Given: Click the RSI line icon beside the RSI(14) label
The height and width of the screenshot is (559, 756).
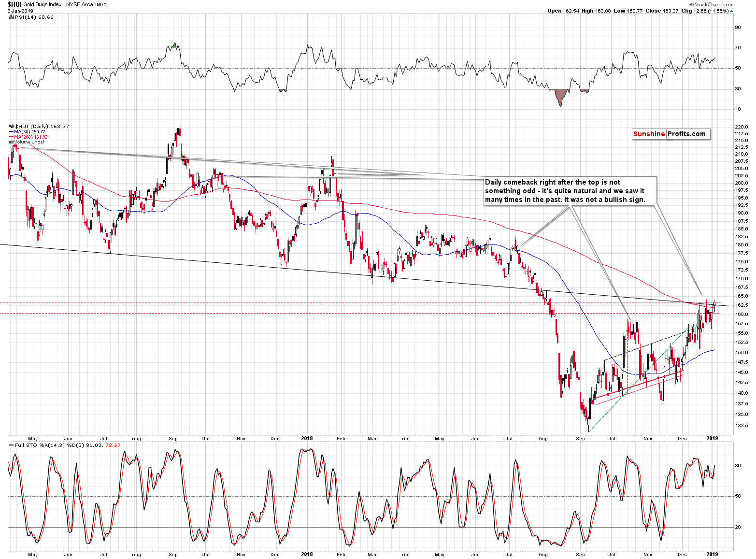Looking at the screenshot, I should (x=11, y=17).
